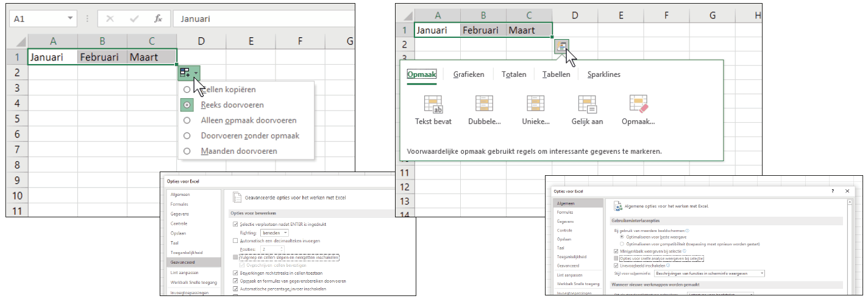868x304 pixels.
Task: Choose the 'Gelijk aan' formatting icon
Action: 587,104
